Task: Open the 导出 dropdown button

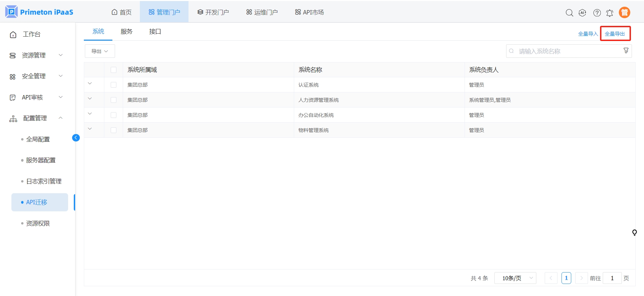Action: (x=100, y=51)
